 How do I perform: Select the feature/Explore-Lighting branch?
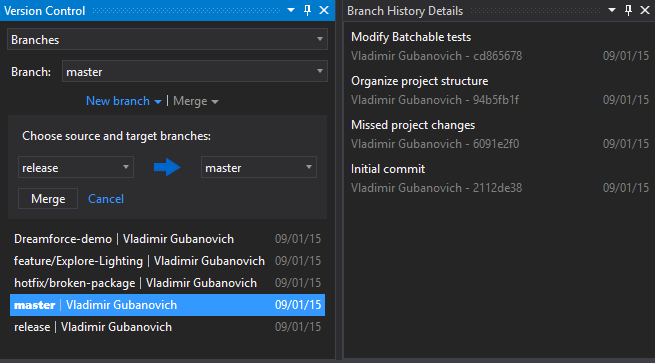167,261
